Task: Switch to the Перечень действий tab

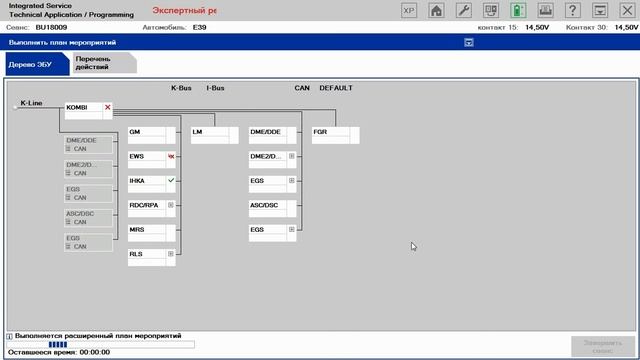Action: tap(104, 63)
